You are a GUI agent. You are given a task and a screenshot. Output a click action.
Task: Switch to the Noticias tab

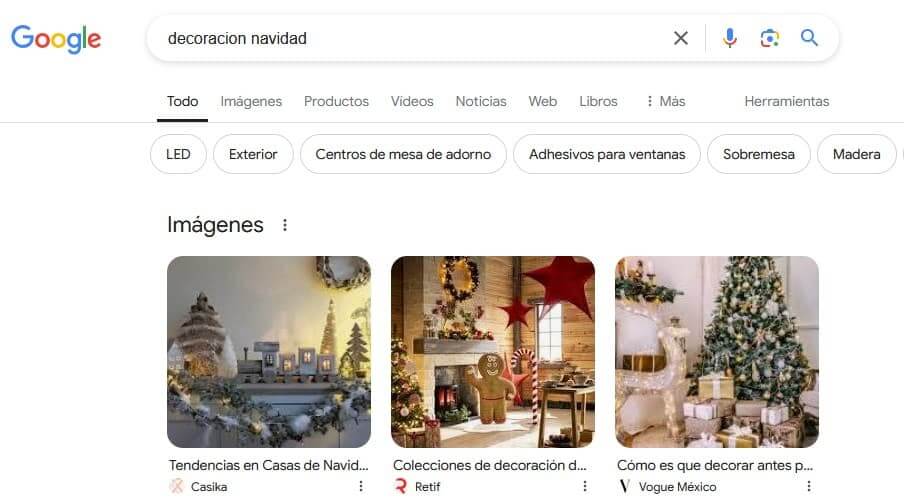coord(481,101)
